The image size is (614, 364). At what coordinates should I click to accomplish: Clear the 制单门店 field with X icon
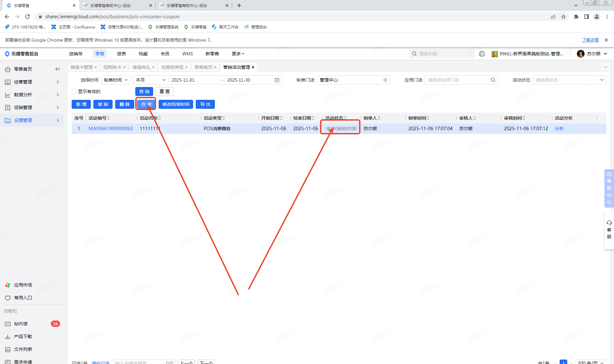click(x=385, y=80)
